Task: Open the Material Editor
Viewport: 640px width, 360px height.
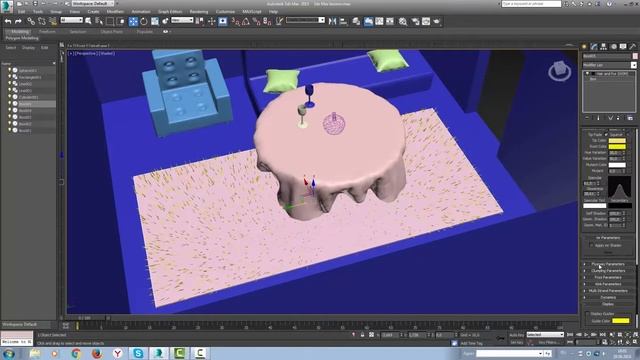Action: (403, 21)
